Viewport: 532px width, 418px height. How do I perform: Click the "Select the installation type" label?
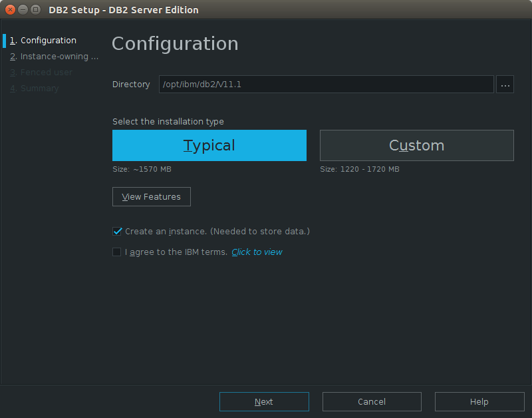(168, 122)
